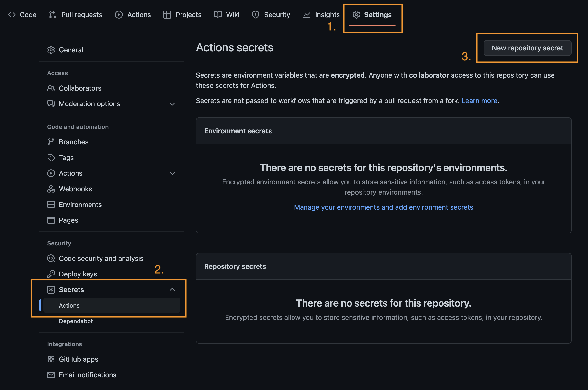Click the Actions secrets page heading
Image resolution: width=588 pixels, height=390 pixels.
coord(235,47)
